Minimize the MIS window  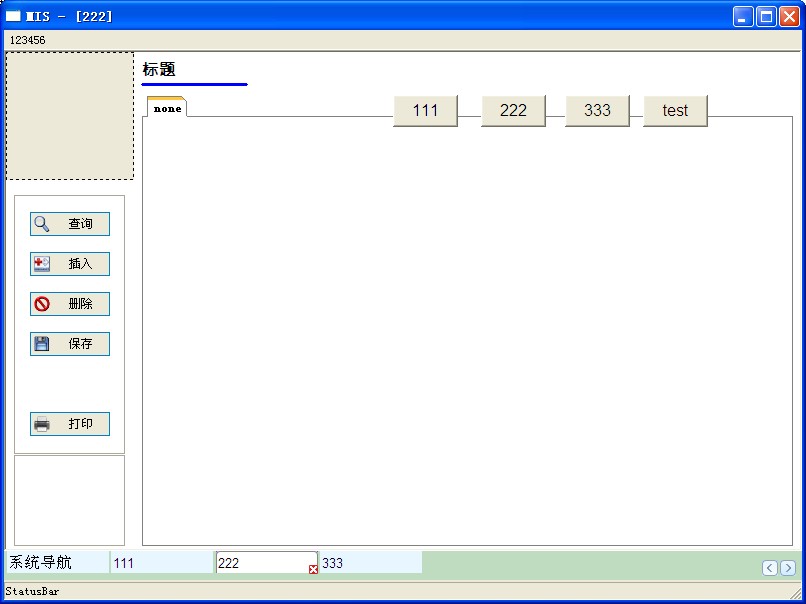point(742,16)
